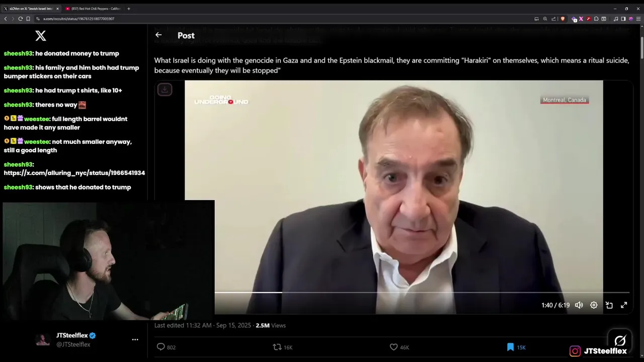Open the x.com/alluring_nyc status link in chat

click(x=74, y=173)
